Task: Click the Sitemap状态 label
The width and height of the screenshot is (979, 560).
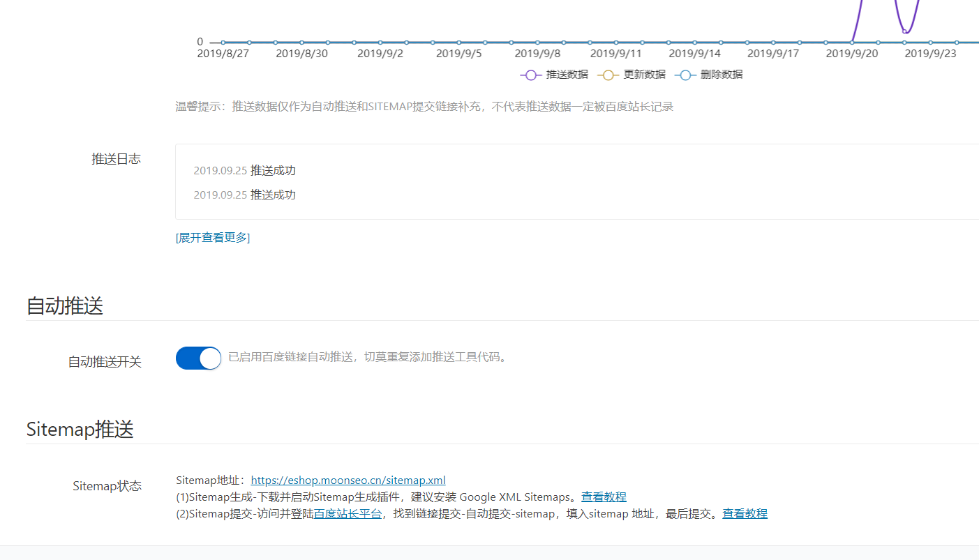Action: pos(107,486)
